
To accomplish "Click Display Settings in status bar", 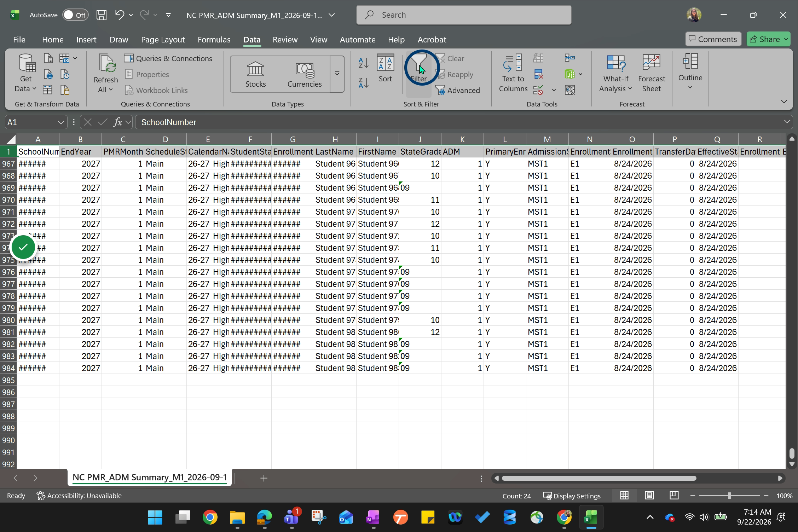I will point(572,496).
